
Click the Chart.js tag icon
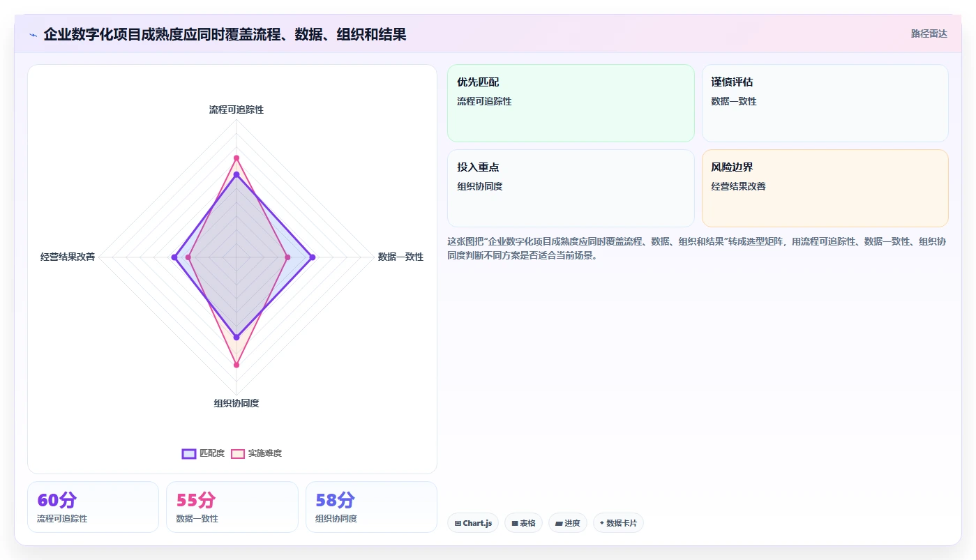tap(458, 523)
